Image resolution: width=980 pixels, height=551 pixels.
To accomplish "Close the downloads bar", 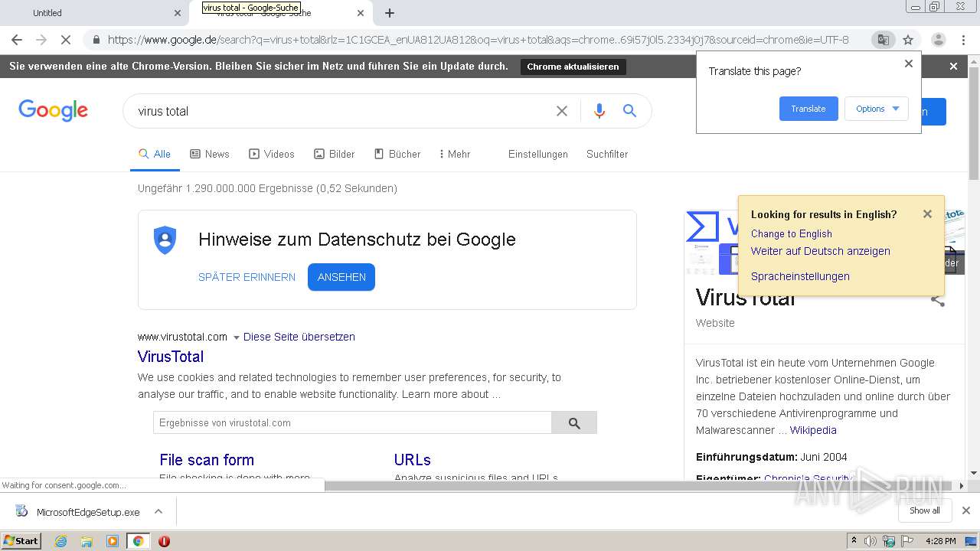I will [966, 510].
